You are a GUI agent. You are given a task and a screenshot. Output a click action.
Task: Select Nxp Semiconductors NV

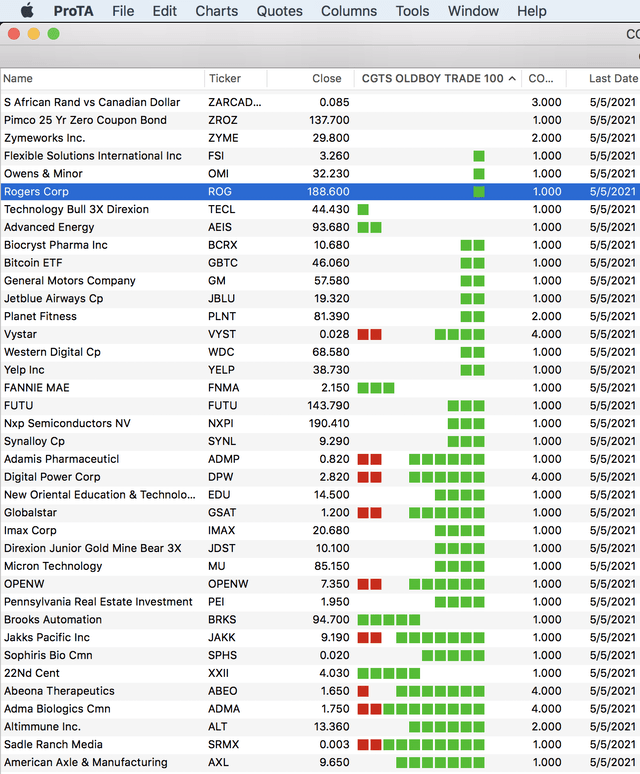[x=320, y=423]
